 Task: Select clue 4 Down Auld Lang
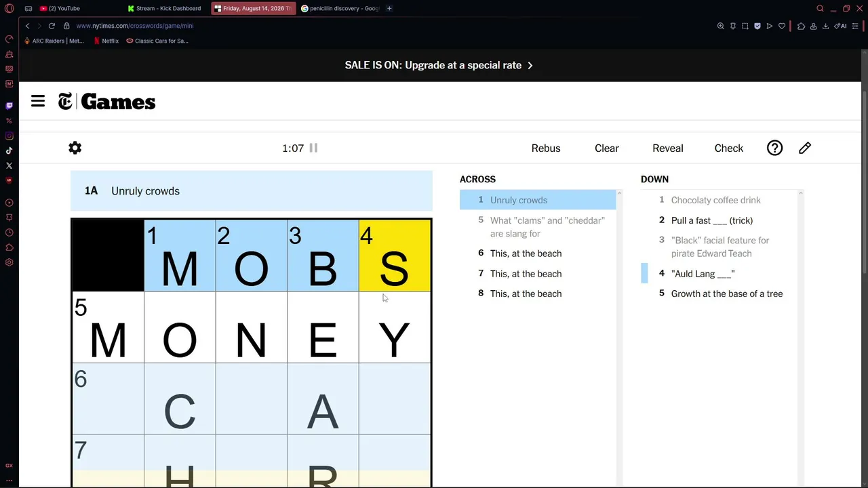pyautogui.click(x=719, y=274)
